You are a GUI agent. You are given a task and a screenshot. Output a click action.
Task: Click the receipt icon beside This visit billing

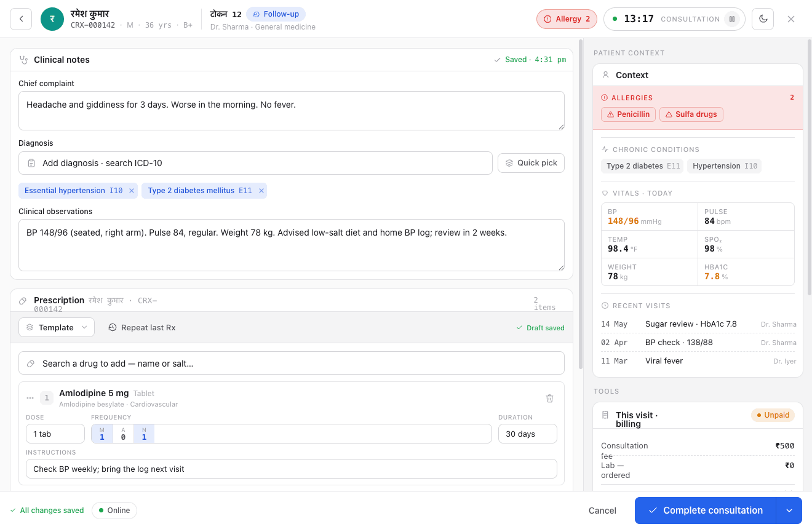(x=605, y=415)
